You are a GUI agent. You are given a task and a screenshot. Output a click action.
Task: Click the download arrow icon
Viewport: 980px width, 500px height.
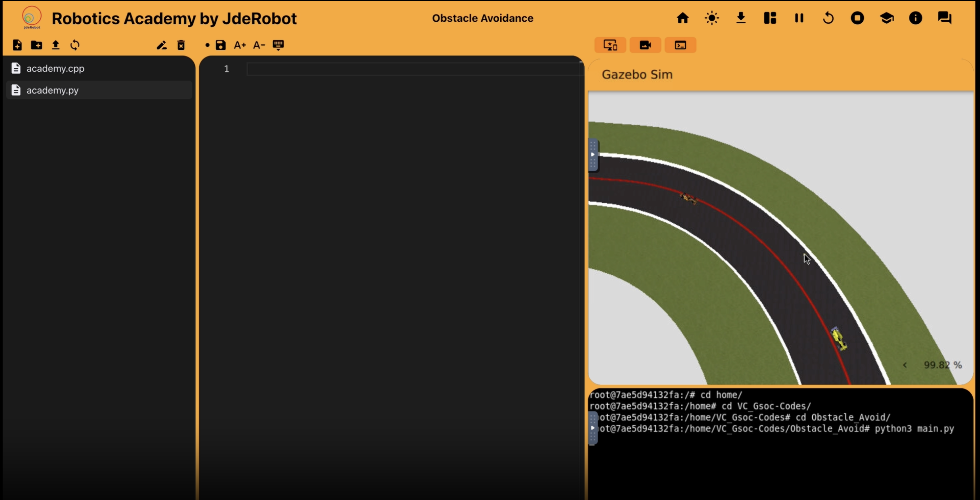coord(741,18)
